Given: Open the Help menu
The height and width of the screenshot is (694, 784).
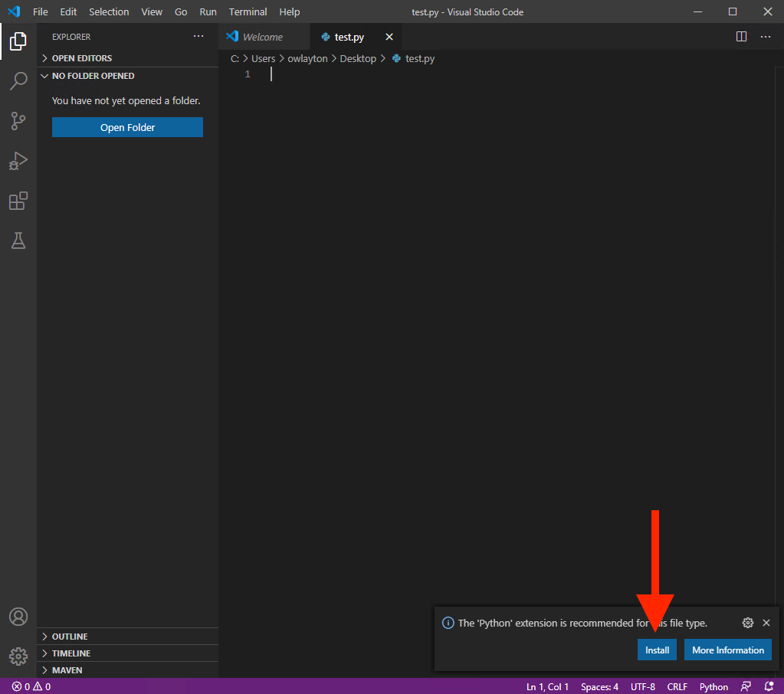Looking at the screenshot, I should point(290,11).
